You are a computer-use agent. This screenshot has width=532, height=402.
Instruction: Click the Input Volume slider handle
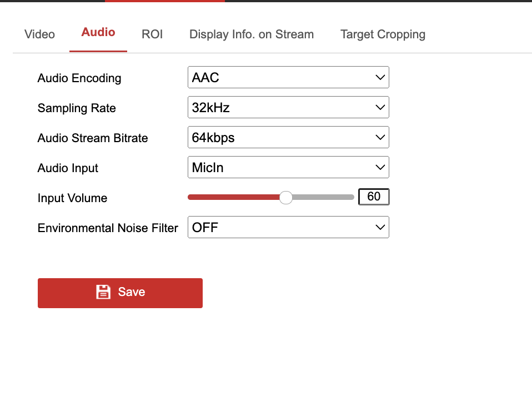coord(286,198)
